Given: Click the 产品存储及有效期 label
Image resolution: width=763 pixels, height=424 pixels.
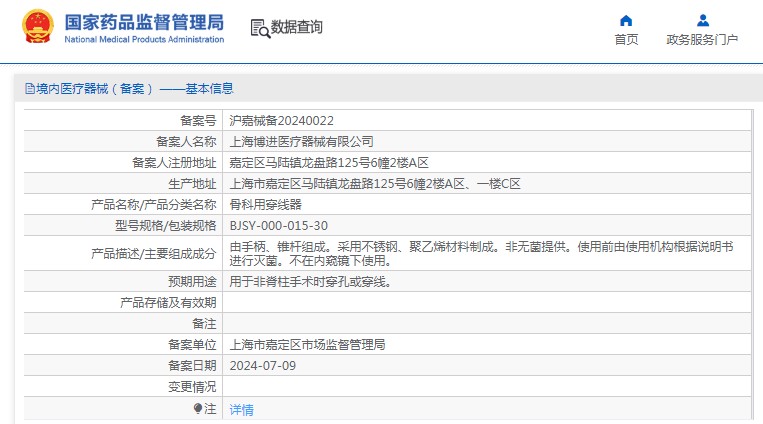Looking at the screenshot, I should click(x=168, y=303).
